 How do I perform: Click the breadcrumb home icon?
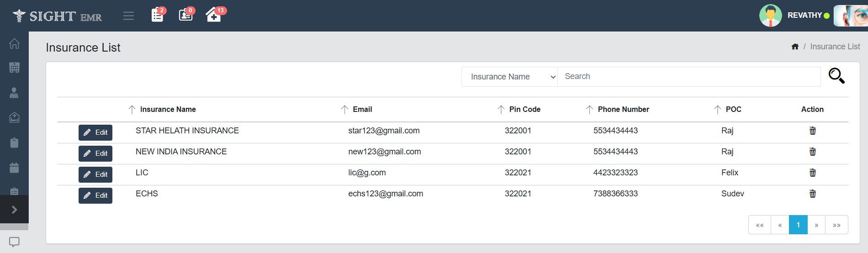coord(795,47)
